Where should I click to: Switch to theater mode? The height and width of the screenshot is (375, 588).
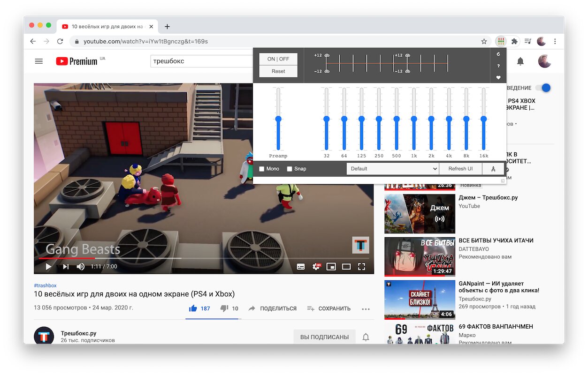346,266
